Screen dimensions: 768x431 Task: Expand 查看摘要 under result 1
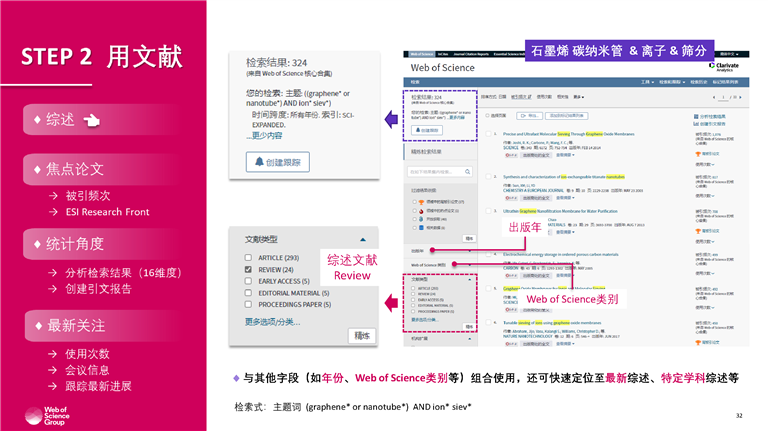(x=565, y=155)
